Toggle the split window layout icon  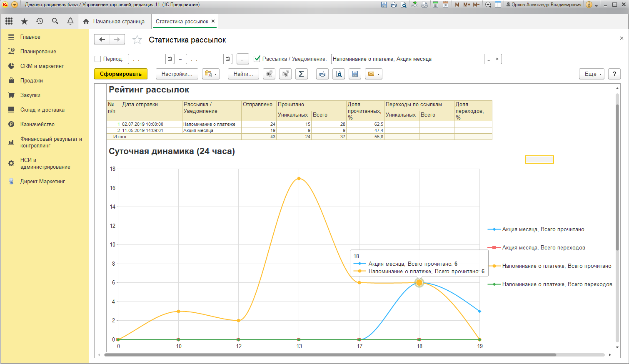point(498,5)
